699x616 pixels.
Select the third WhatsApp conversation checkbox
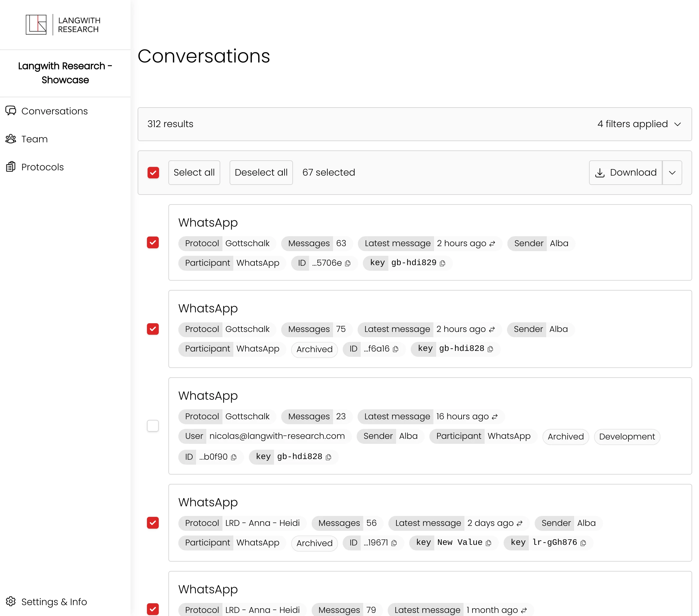coord(153,426)
